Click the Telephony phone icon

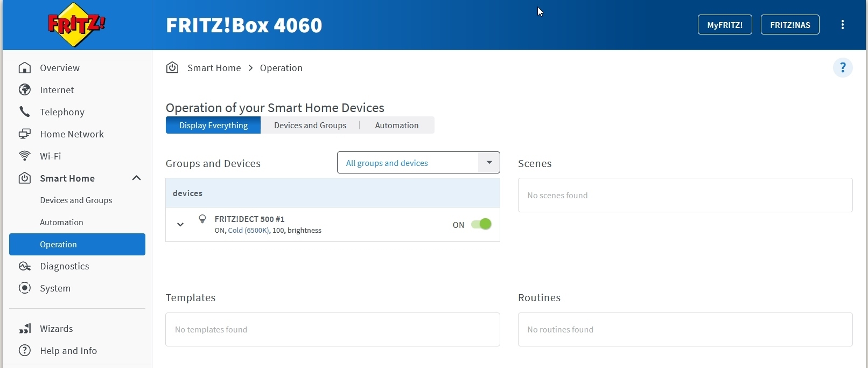click(x=25, y=112)
